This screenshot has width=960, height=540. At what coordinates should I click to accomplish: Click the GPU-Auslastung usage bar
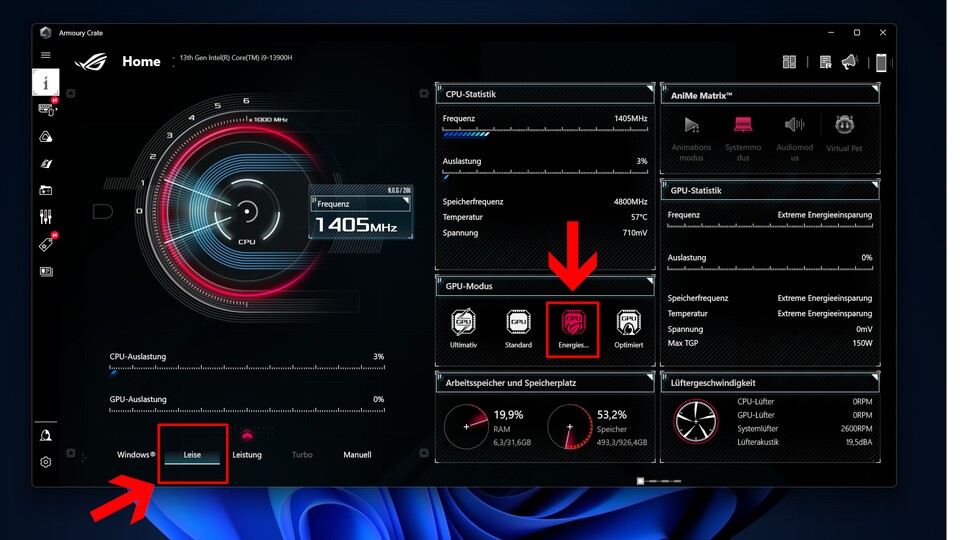[x=247, y=411]
